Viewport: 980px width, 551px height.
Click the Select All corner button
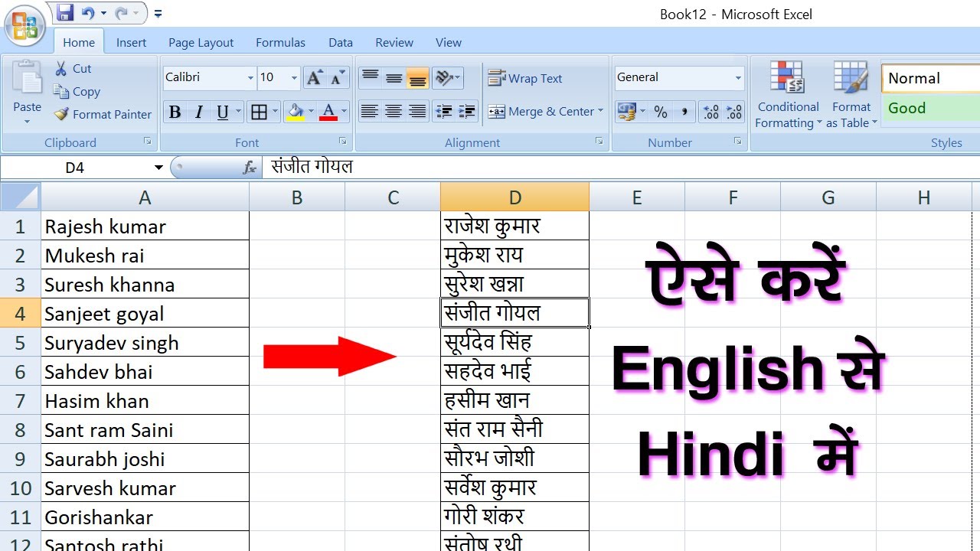(x=20, y=197)
